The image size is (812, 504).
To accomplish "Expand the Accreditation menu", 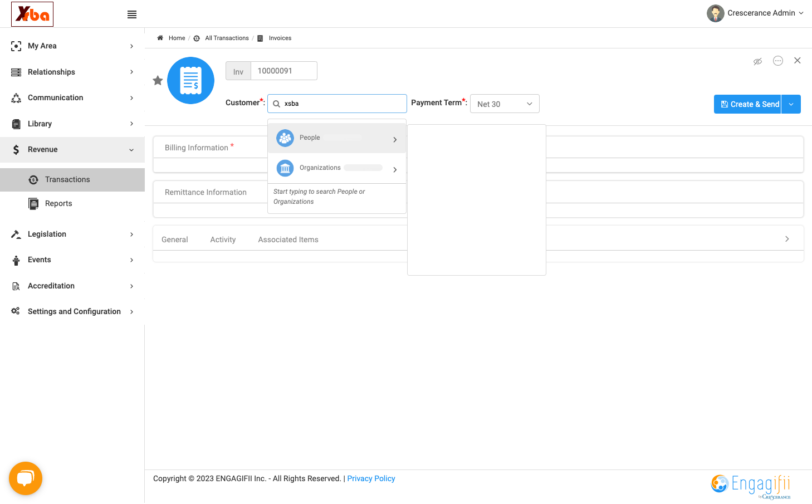I will [72, 286].
